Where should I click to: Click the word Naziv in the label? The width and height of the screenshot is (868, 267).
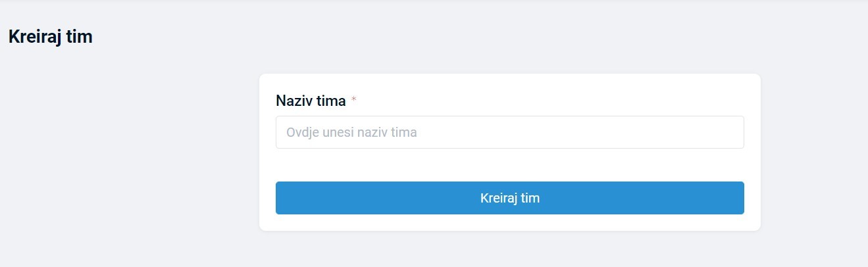coord(294,101)
